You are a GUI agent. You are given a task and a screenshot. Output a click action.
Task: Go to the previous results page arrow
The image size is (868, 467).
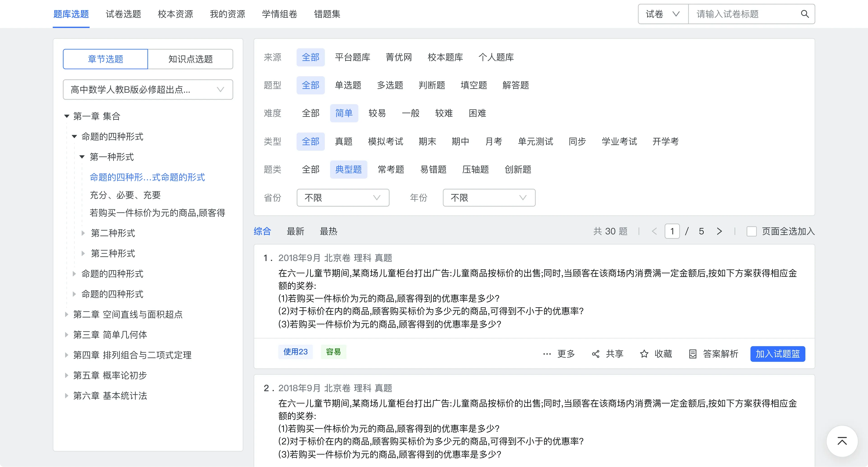[654, 231]
